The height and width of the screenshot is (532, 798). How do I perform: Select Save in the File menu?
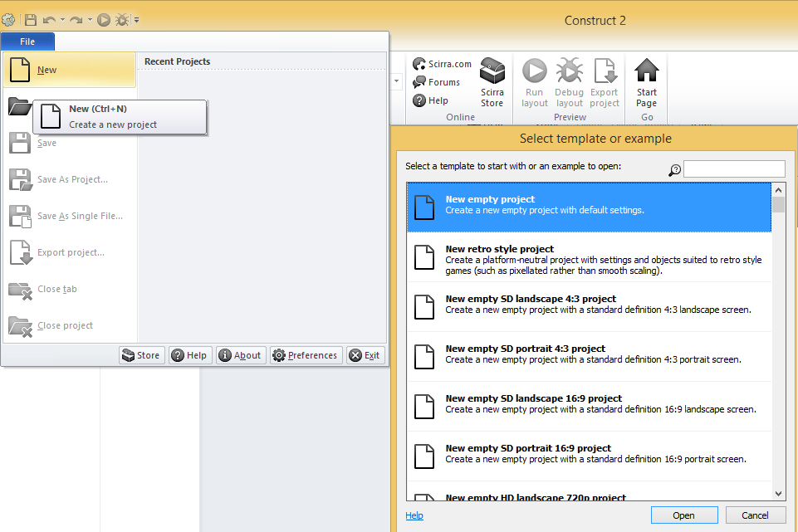point(70,143)
